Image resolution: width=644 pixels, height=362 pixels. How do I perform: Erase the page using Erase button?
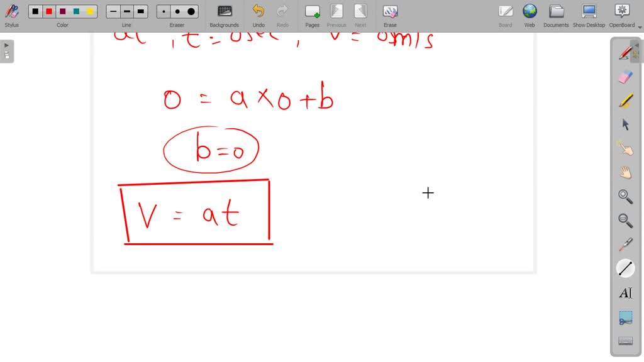(390, 16)
